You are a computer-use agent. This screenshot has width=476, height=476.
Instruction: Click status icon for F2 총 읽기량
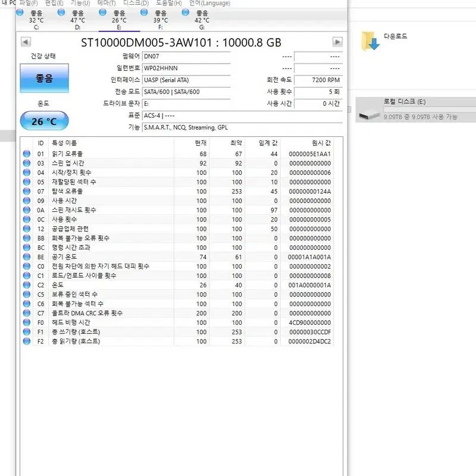coord(27,341)
